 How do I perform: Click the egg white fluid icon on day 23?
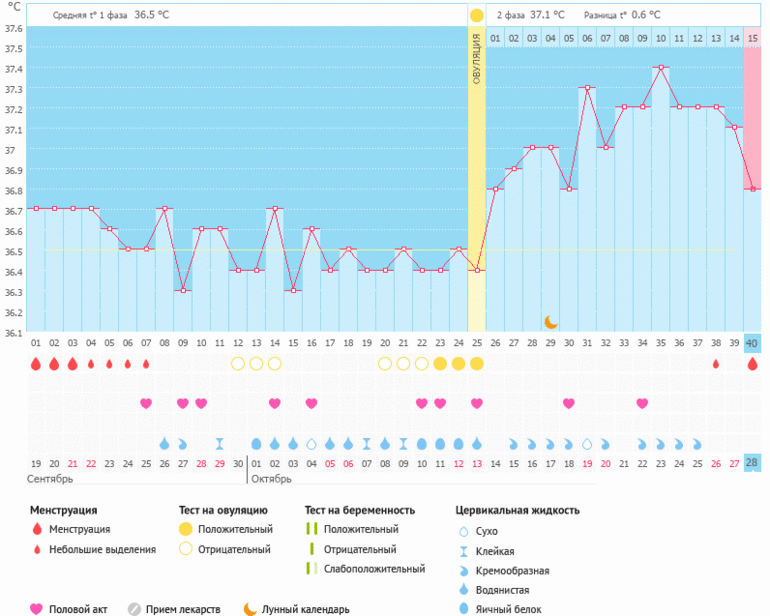440,443
